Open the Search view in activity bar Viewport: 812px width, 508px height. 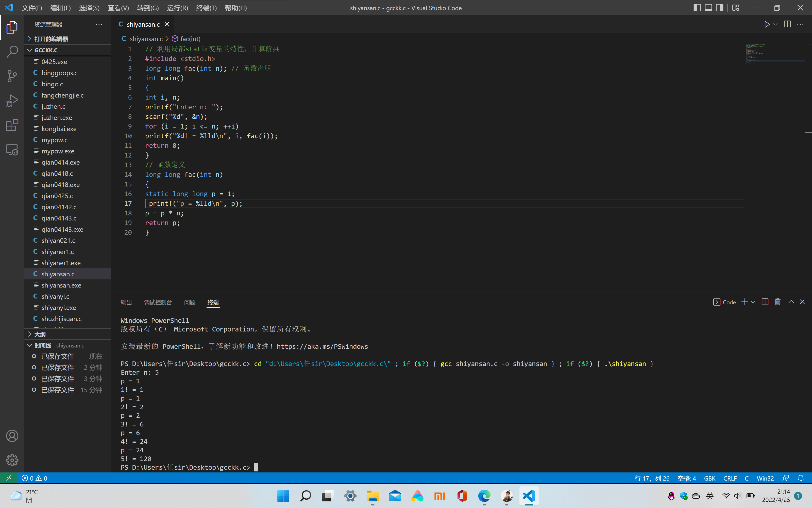point(12,52)
